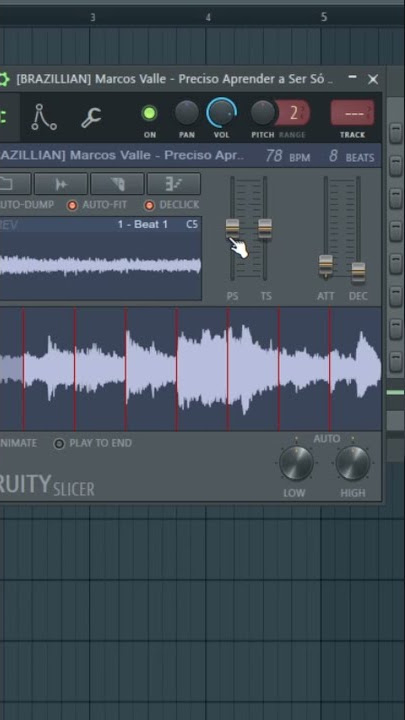Image resolution: width=405 pixels, height=720 pixels.
Task: Open the envelope/instrument settings icon
Action: point(44,117)
